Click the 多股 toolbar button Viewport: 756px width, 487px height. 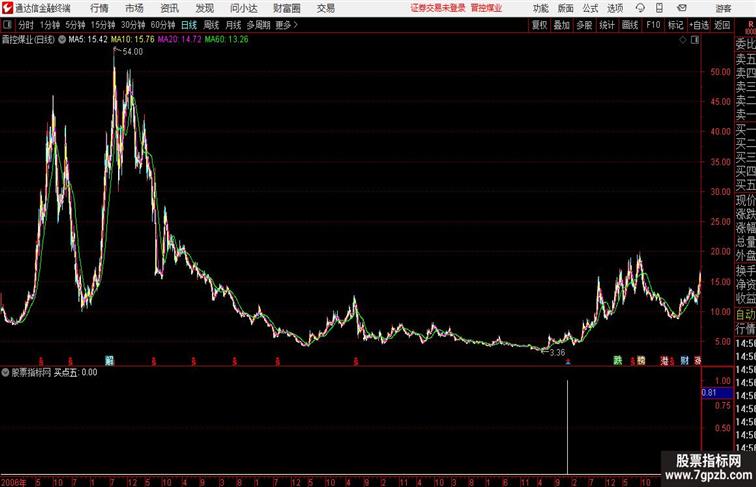(584, 25)
